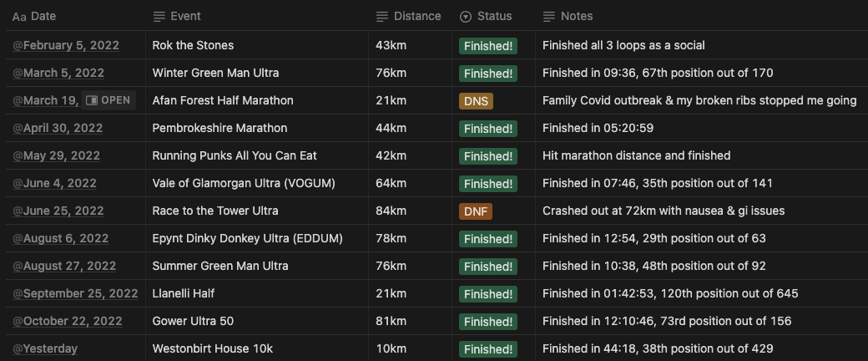The width and height of the screenshot is (868, 361).
Task: Click the Aa title icon beside Date
Action: point(19,17)
